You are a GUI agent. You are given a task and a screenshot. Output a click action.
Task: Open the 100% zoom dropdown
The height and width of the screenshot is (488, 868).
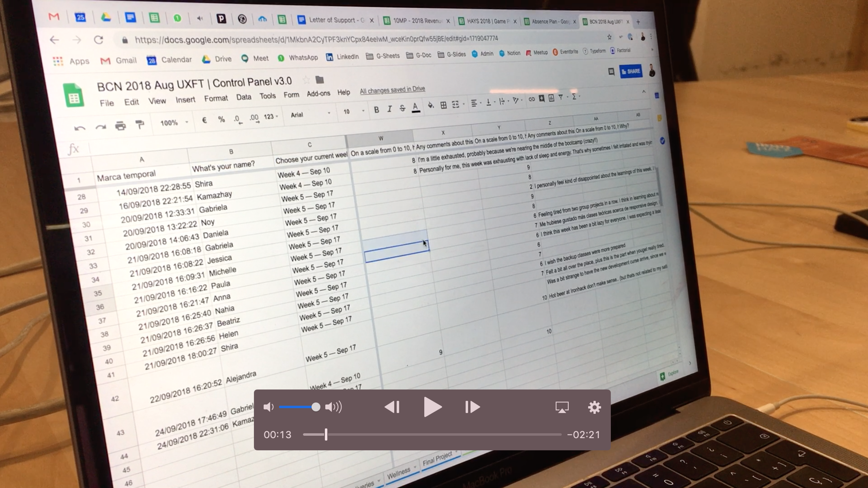(x=174, y=122)
